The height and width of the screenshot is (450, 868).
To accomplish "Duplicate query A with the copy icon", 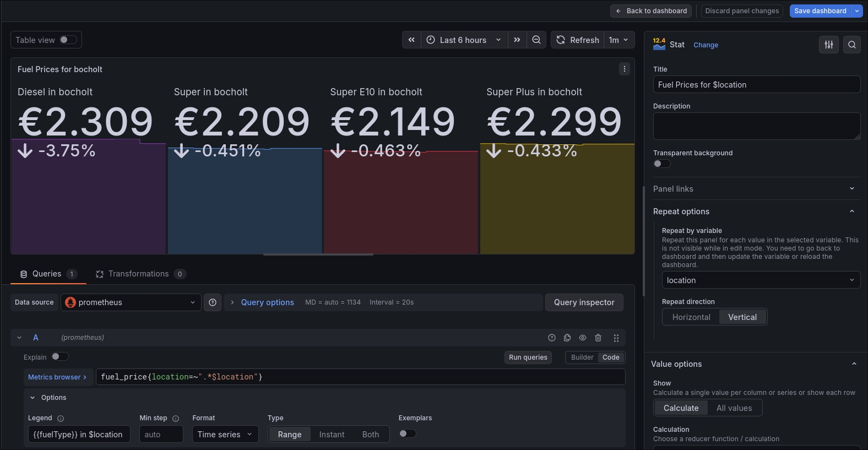I will coord(567,338).
